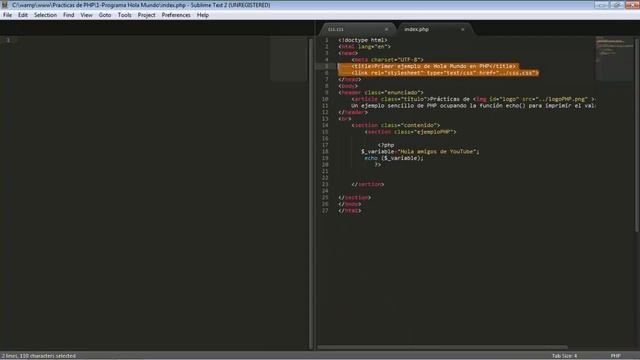The width and height of the screenshot is (640, 360).
Task: Close the css.css tab
Action: click(386, 29)
